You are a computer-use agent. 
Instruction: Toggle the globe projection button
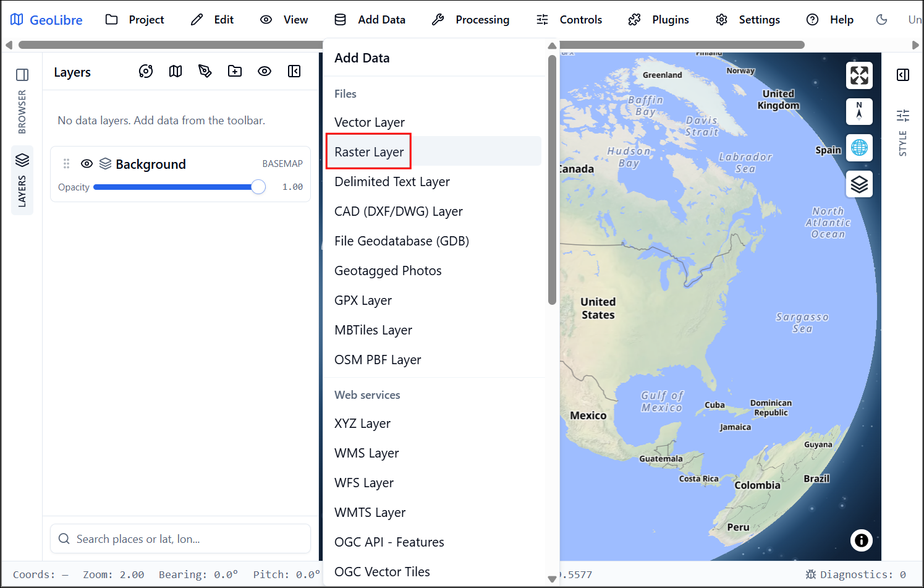click(x=859, y=148)
